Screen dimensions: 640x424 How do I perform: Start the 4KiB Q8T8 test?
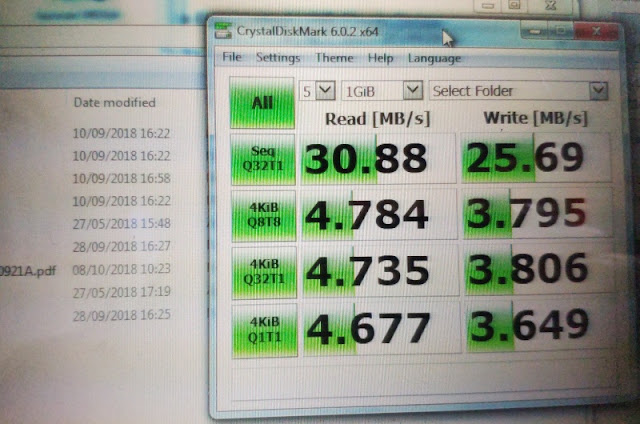tap(264, 215)
